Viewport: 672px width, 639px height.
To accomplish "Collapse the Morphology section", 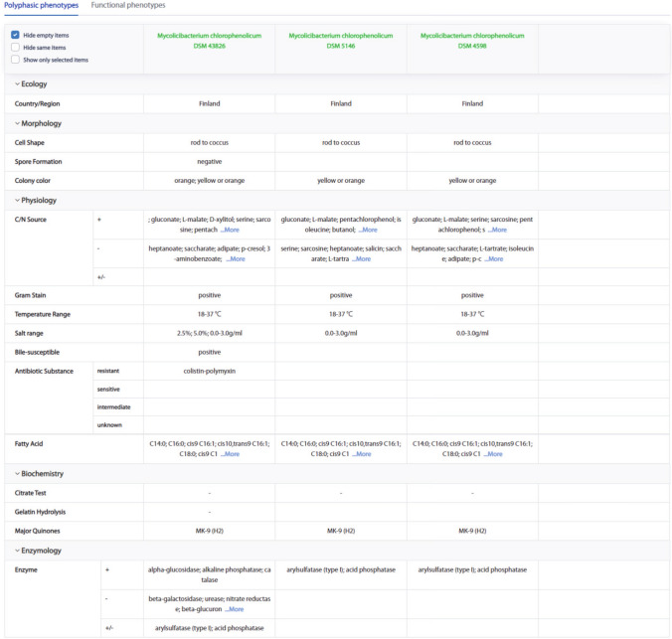I will (x=38, y=123).
